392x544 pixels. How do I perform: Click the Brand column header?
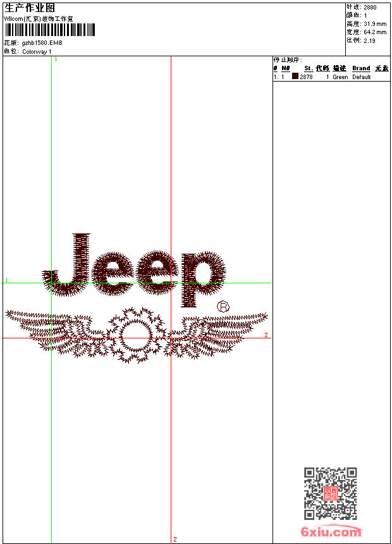pos(361,68)
